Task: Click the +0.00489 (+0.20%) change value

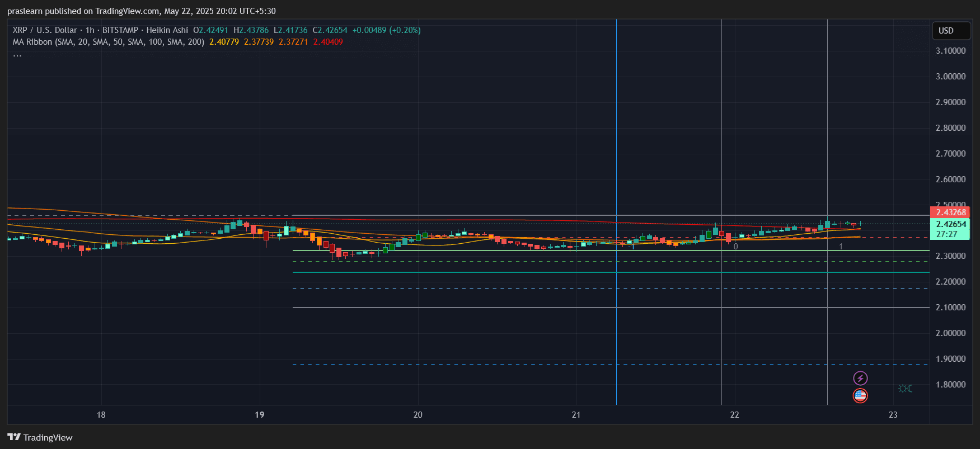Action: 387,30
